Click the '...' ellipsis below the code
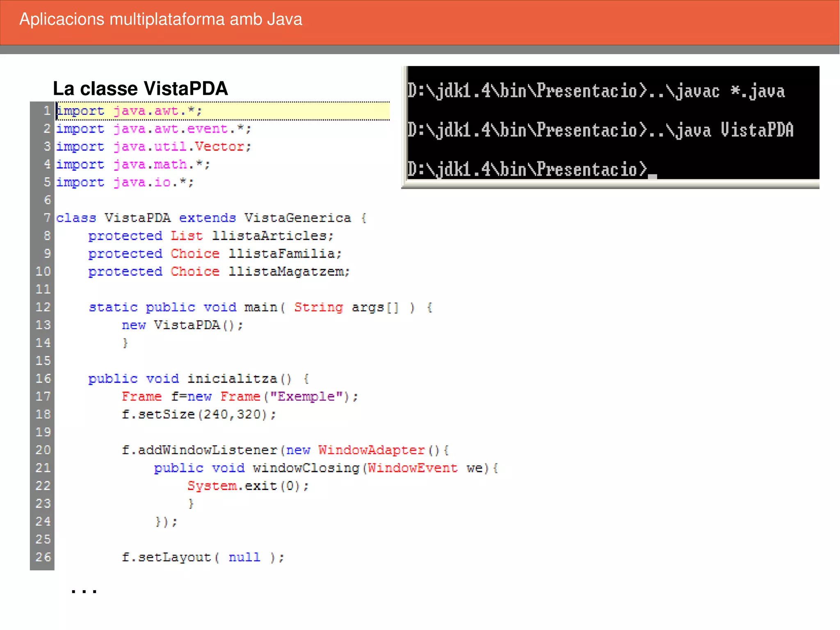This screenshot has width=840, height=630. [84, 591]
